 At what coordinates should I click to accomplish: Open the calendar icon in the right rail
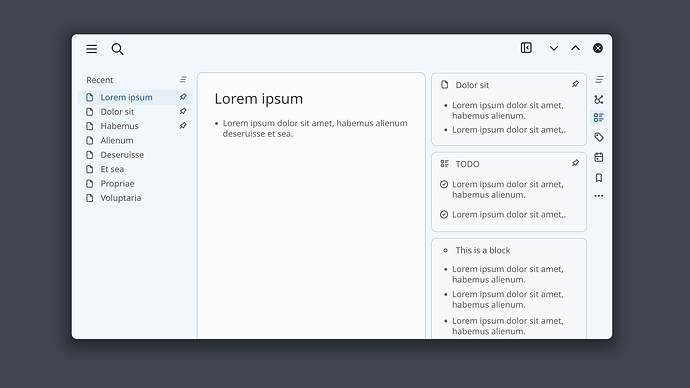(x=598, y=157)
